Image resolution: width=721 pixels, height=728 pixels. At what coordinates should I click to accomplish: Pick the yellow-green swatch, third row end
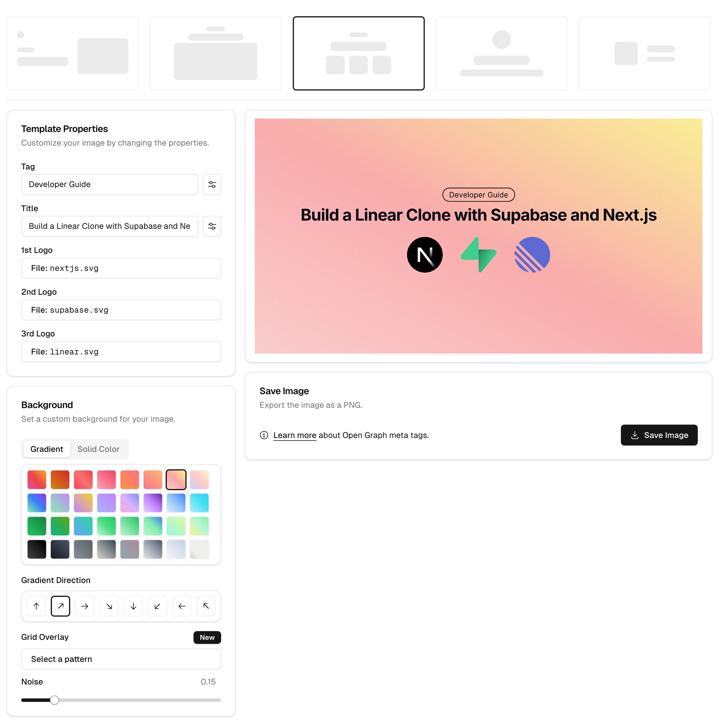coord(199,526)
